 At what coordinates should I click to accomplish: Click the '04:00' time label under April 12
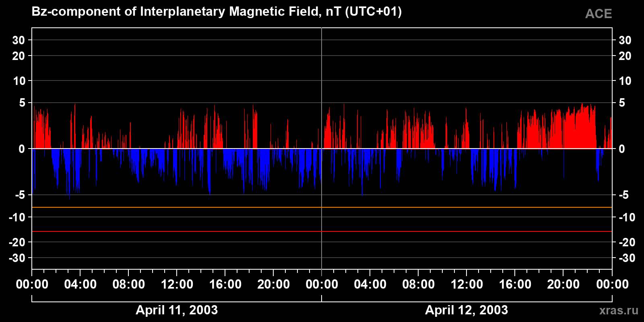click(x=370, y=284)
